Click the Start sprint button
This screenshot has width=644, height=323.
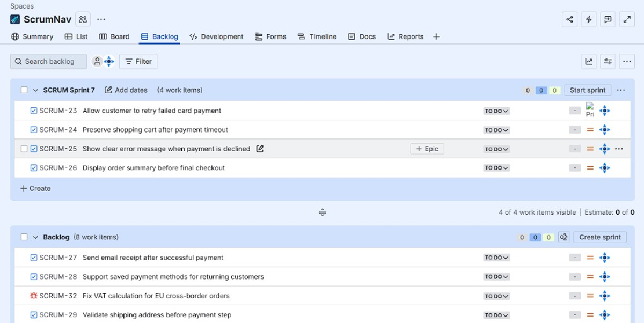[588, 90]
